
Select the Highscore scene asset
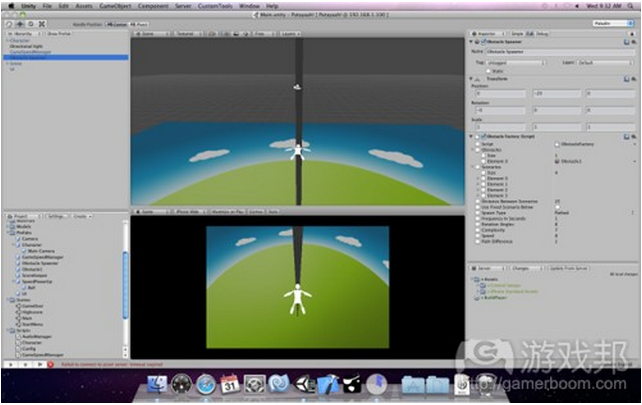click(32, 312)
